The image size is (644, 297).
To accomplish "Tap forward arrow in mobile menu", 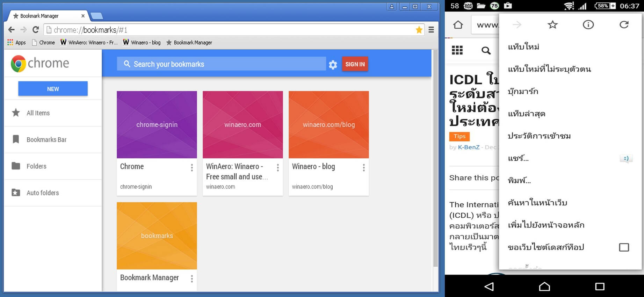I will (517, 24).
